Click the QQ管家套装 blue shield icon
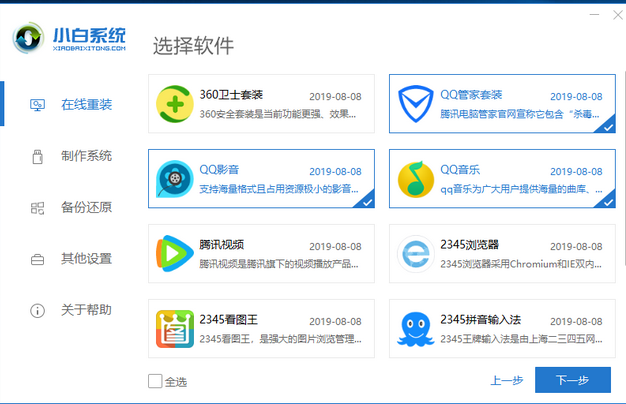 click(x=418, y=103)
